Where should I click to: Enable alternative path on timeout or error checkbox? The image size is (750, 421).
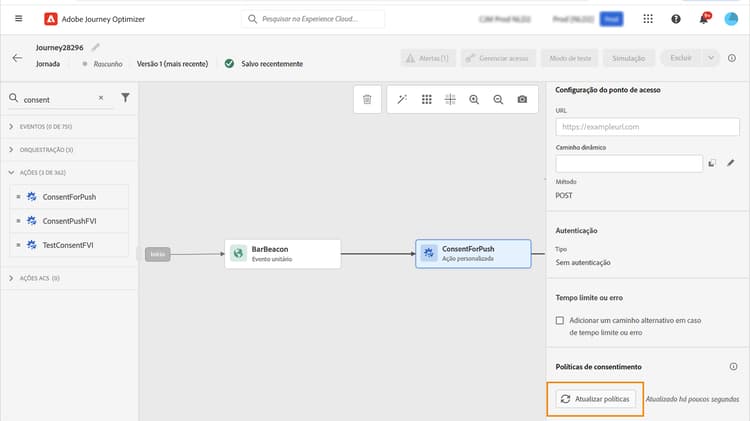[561, 320]
